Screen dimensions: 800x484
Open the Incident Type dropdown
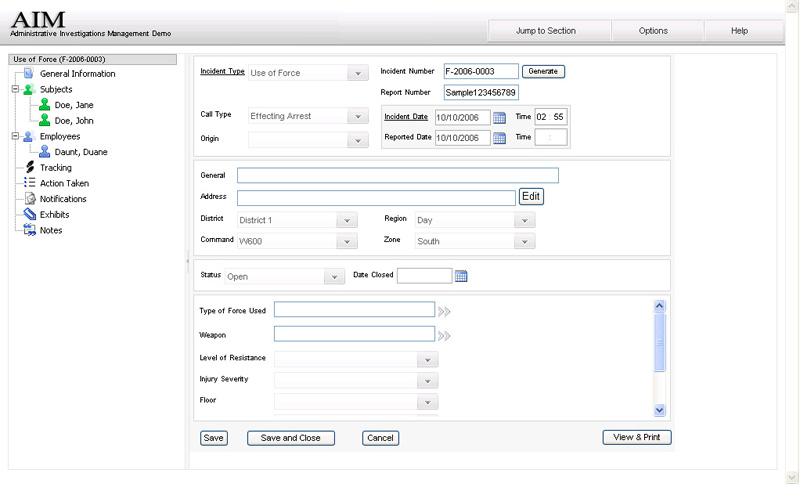coord(357,73)
